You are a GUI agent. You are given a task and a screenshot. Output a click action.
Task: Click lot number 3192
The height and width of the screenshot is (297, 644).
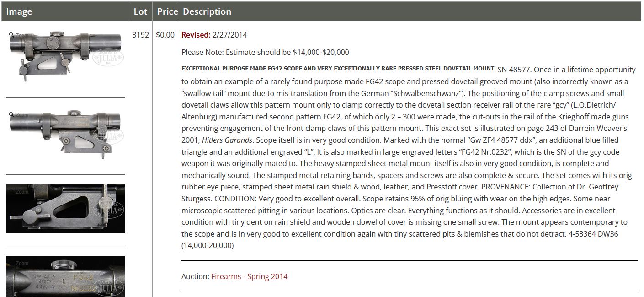click(x=140, y=35)
